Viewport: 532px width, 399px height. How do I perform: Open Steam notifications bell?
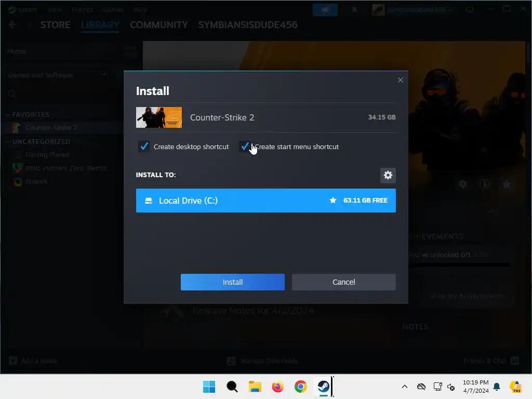[354, 10]
